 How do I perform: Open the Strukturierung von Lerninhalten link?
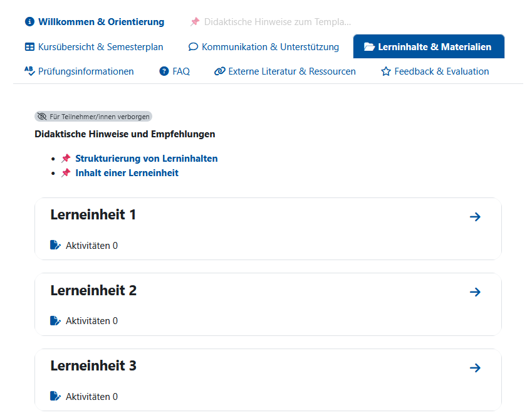[x=146, y=158]
